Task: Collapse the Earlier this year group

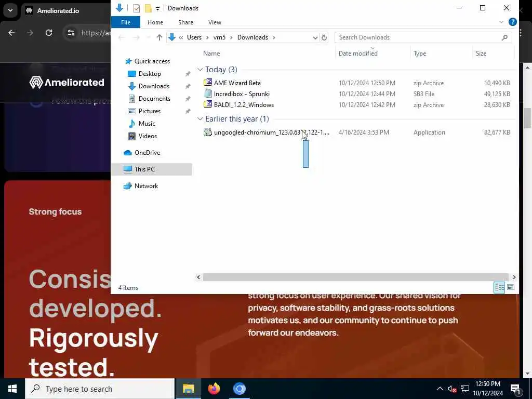Action: pyautogui.click(x=200, y=119)
